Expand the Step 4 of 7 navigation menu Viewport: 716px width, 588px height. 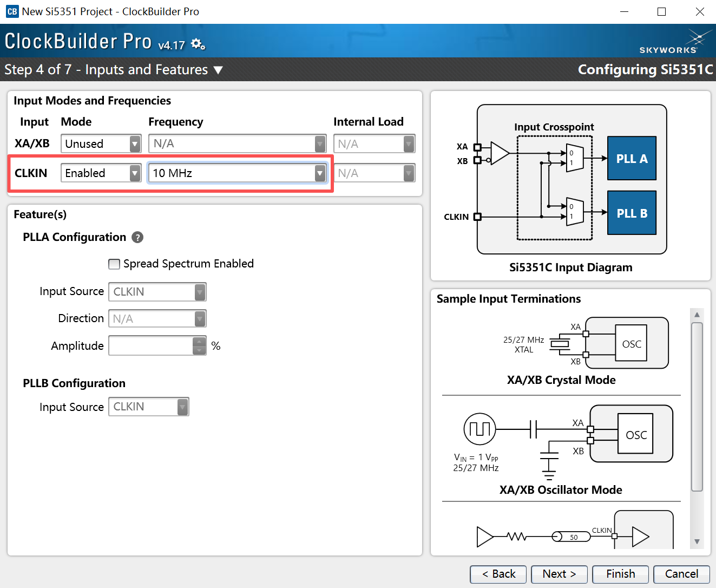pyautogui.click(x=218, y=70)
